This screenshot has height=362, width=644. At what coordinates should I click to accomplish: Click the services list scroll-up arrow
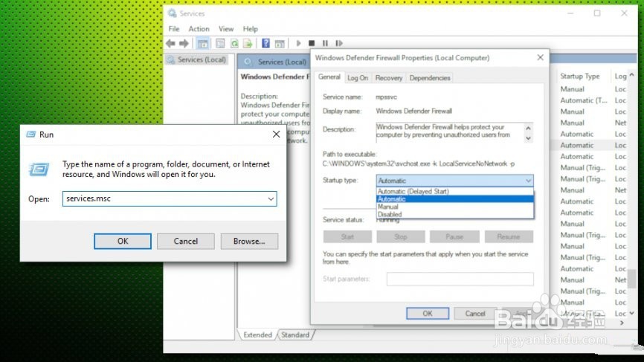coord(631,75)
